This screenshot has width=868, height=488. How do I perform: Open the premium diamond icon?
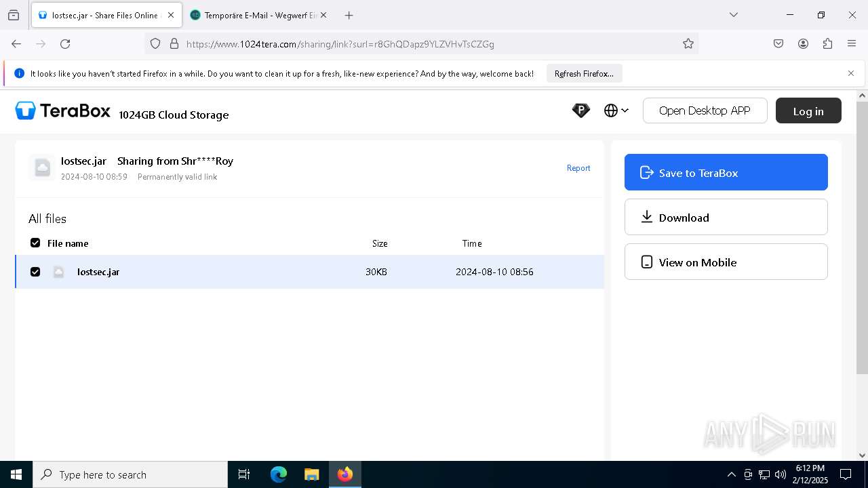point(580,110)
